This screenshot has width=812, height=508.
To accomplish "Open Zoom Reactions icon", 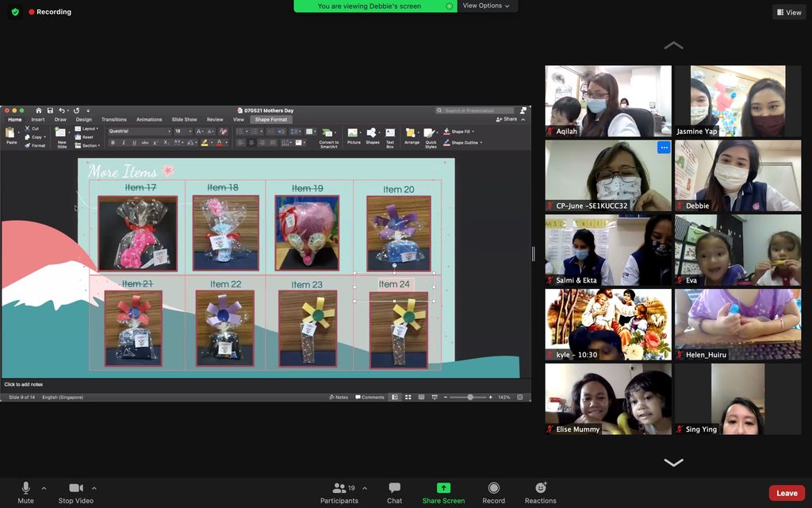I will click(x=541, y=487).
